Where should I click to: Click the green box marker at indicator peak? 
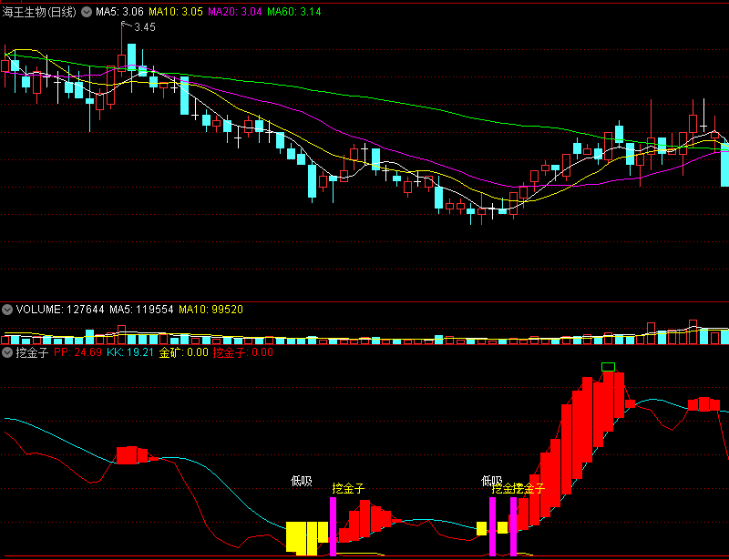pos(608,367)
